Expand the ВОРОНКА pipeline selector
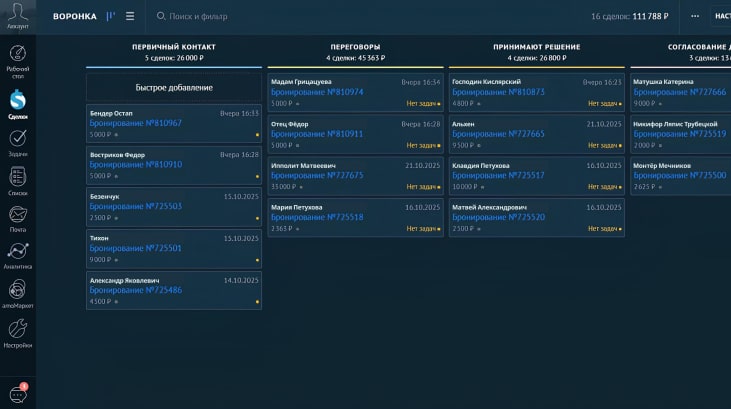Viewport: 731px width, 409px height. point(75,16)
